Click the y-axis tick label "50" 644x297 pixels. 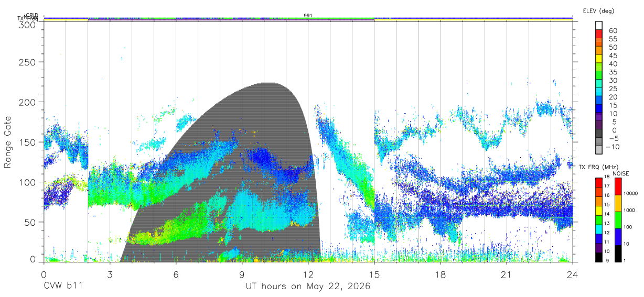point(30,222)
